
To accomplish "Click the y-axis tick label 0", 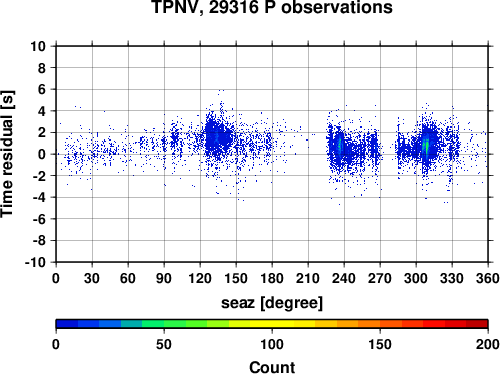I will tap(42, 154).
